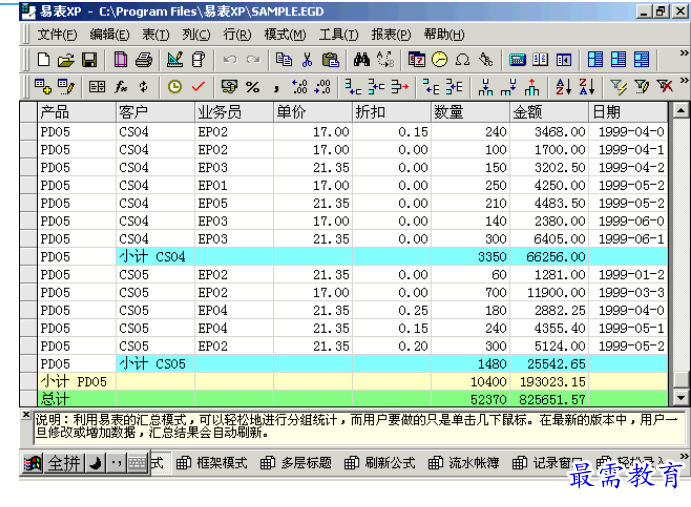Open the 表(T) menu

click(156, 34)
